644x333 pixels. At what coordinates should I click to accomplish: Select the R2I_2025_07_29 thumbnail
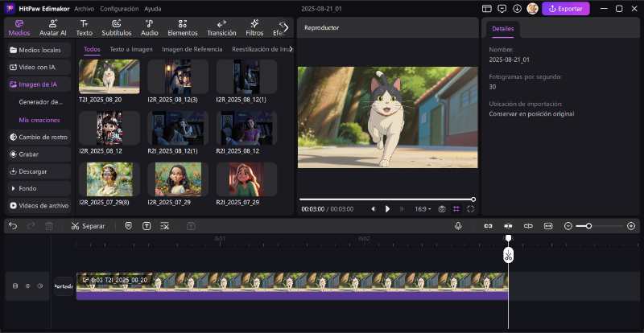246,179
